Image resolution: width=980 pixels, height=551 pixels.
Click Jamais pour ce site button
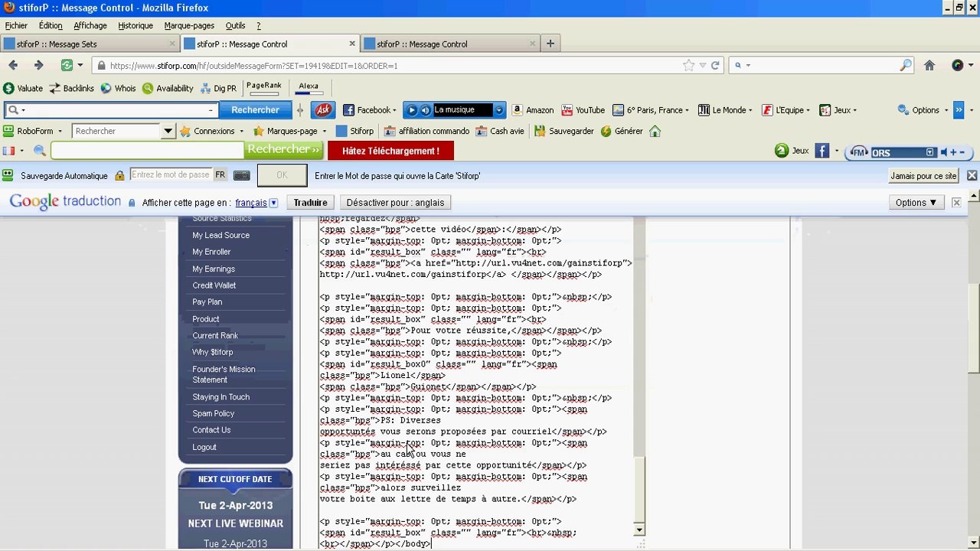[923, 176]
